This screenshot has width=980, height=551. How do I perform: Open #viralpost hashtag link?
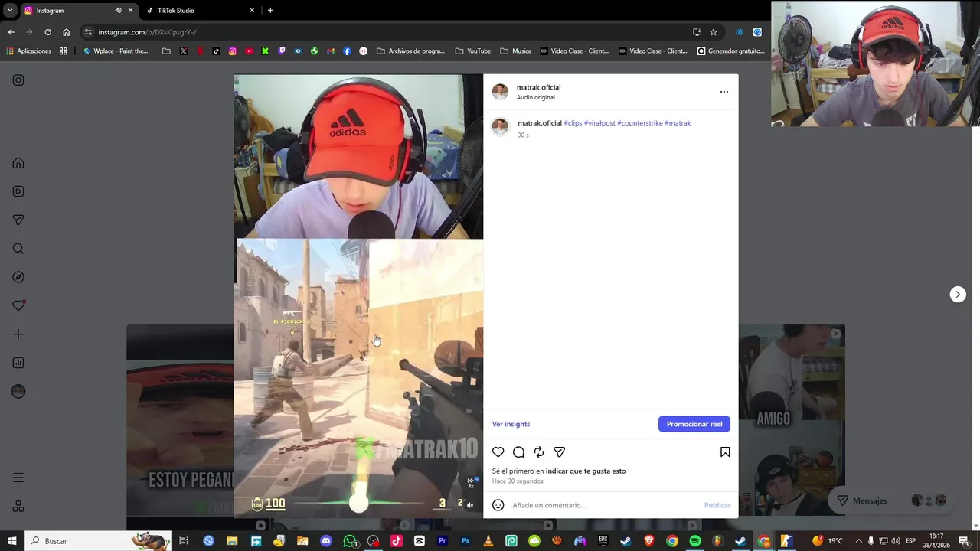click(599, 123)
